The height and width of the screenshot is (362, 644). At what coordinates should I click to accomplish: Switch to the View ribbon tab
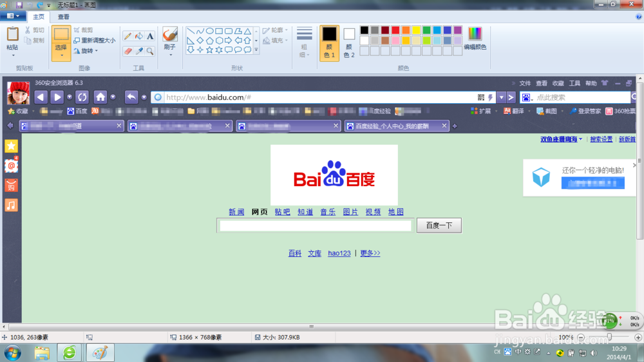63,17
